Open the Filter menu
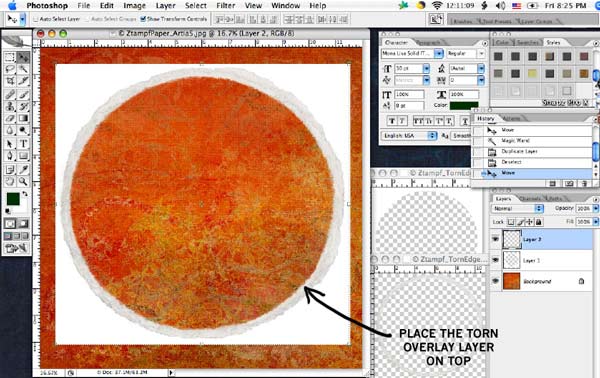The height and width of the screenshot is (378, 600). (226, 6)
